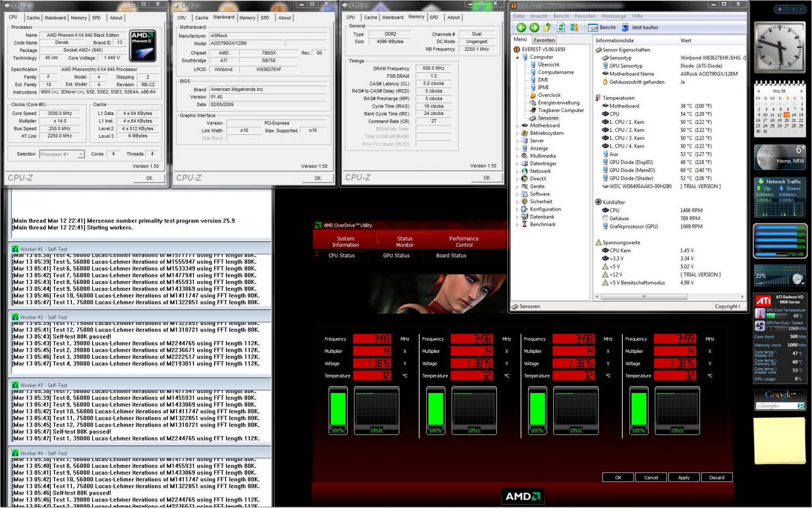Refresh the EVEREST sensor readings

coord(561,28)
